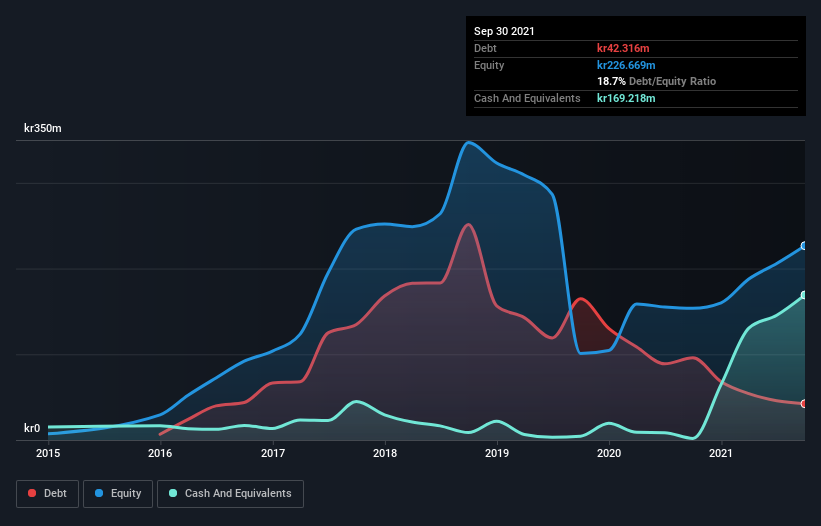Click the blue Equity legend dot
821x526 pixels.
point(99,493)
